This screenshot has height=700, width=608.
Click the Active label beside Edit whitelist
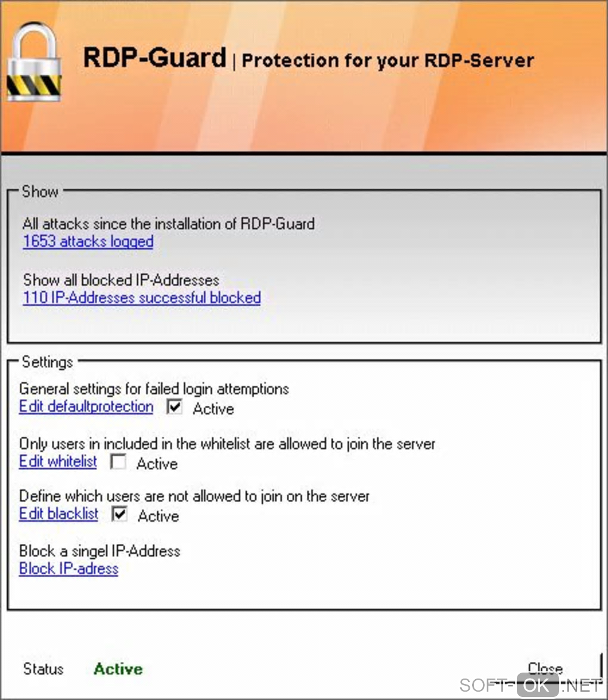pyautogui.click(x=157, y=464)
